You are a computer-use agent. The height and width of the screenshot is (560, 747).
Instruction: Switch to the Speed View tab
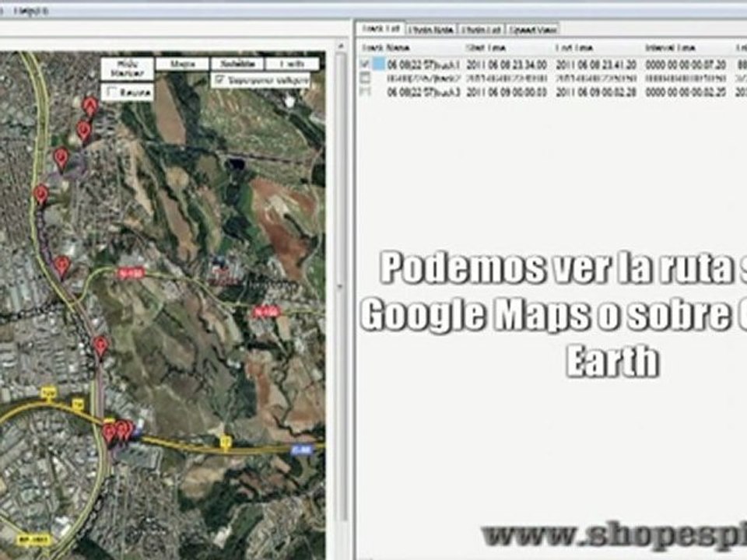[x=532, y=30]
